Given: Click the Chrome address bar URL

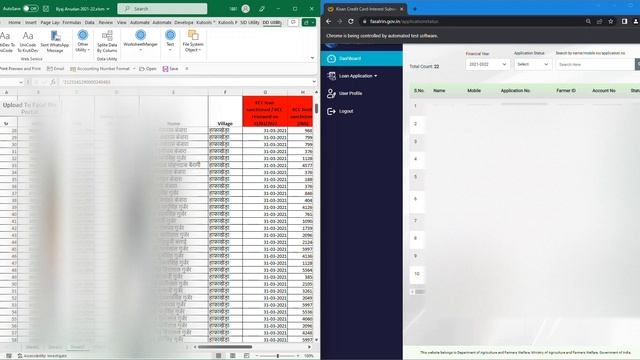Looking at the screenshot, I should click(404, 21).
